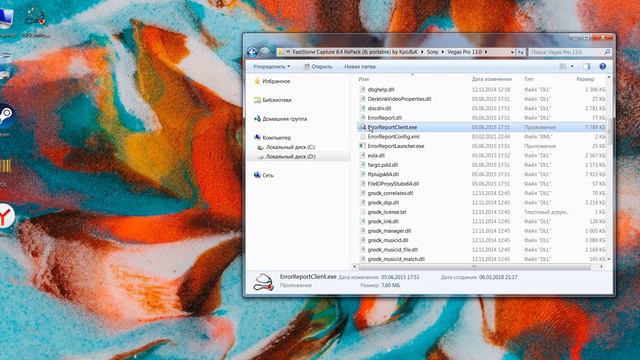Select Избранное in navigation pane

coord(272,81)
